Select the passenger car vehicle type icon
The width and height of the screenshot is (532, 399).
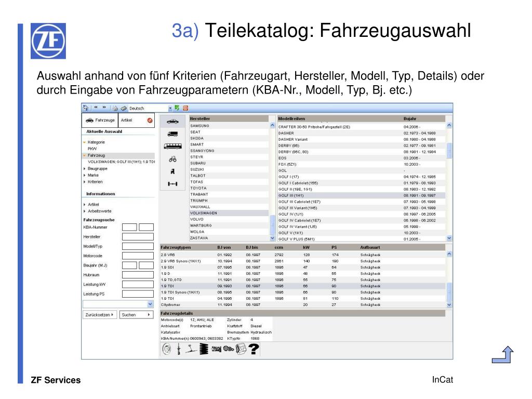pyautogui.click(x=172, y=122)
